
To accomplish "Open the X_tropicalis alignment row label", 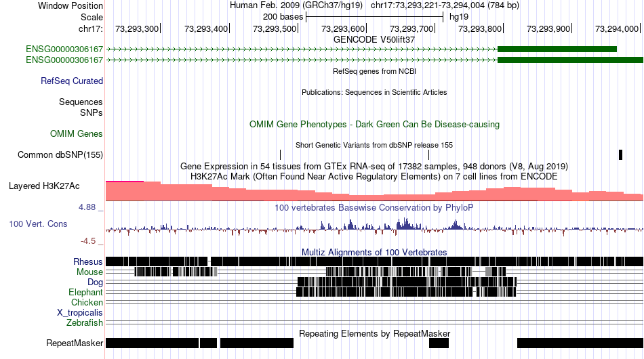I will tap(80, 313).
